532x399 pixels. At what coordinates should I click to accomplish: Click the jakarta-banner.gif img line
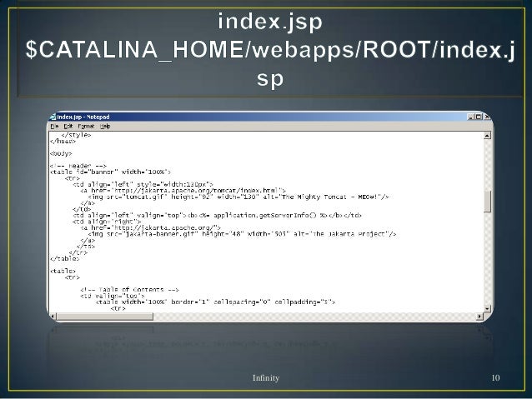point(243,234)
